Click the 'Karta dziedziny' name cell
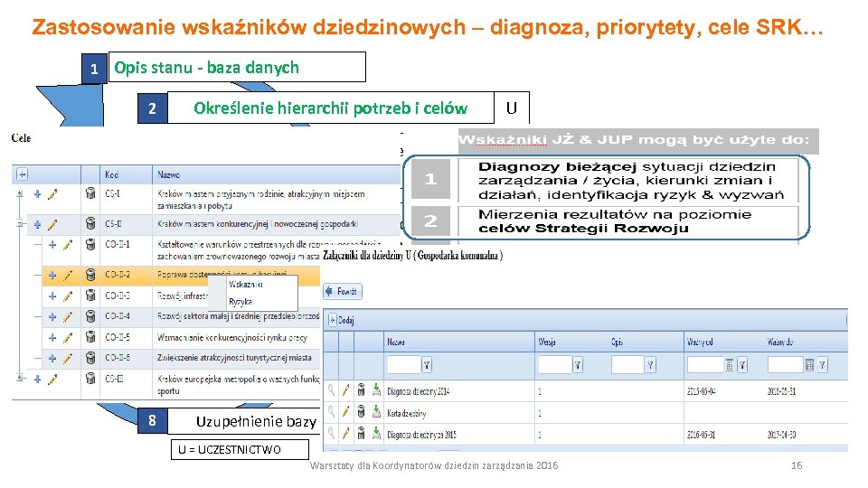Screen dimensions: 868x488 click(x=406, y=413)
